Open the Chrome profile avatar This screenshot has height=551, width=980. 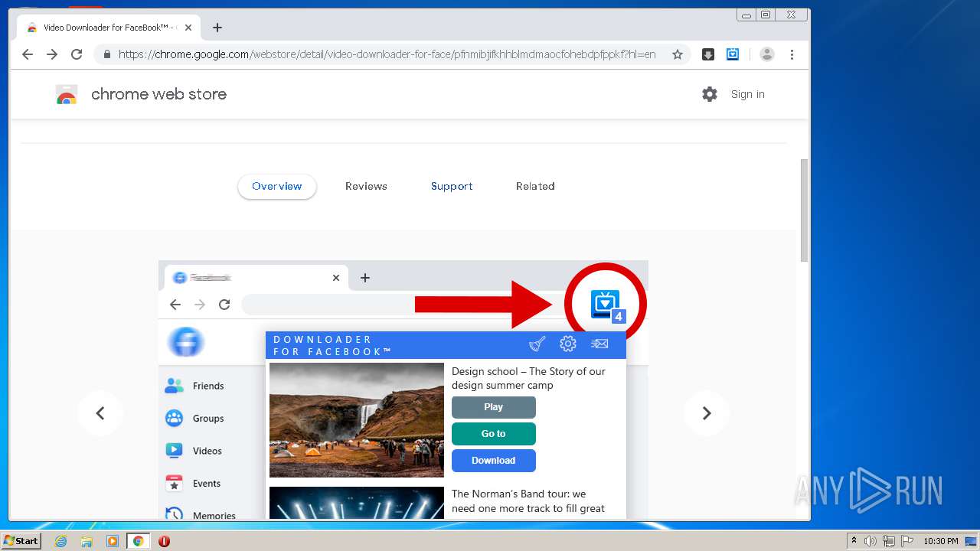(767, 54)
